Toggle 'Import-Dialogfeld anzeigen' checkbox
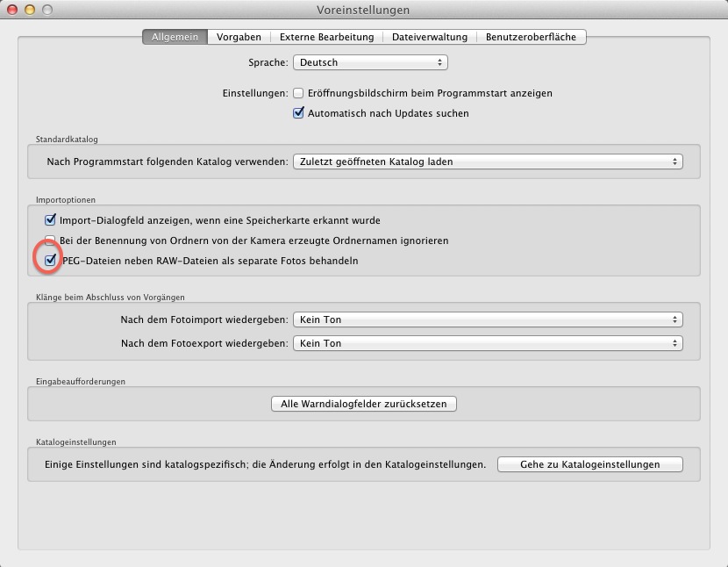 point(51,220)
